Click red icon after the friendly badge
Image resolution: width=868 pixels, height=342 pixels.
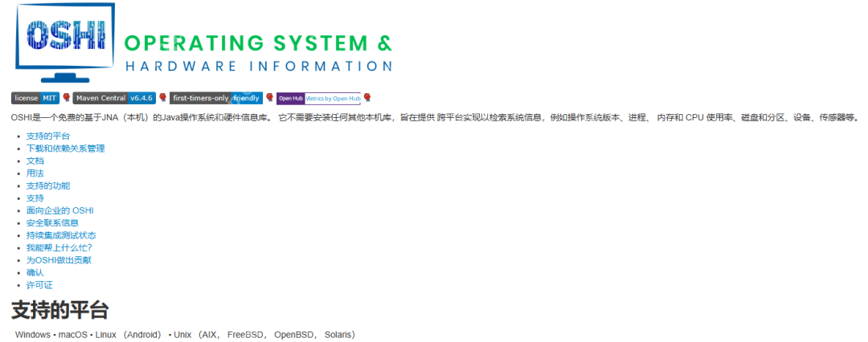(x=269, y=98)
